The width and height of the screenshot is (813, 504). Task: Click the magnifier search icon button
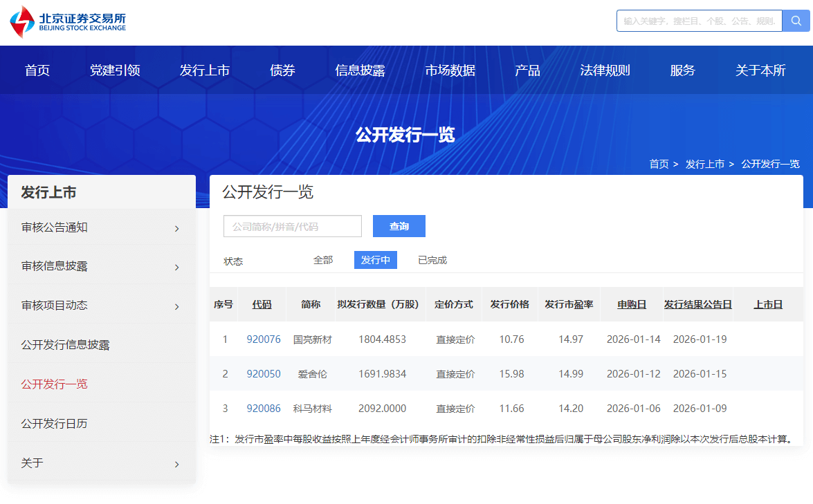pos(796,21)
